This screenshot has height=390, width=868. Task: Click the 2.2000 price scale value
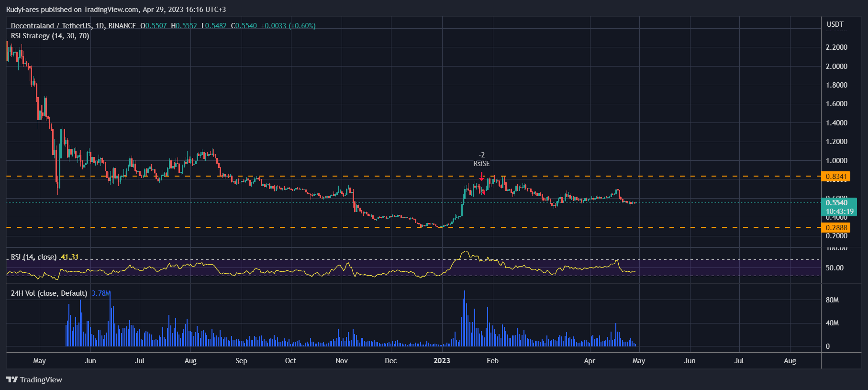(836, 47)
